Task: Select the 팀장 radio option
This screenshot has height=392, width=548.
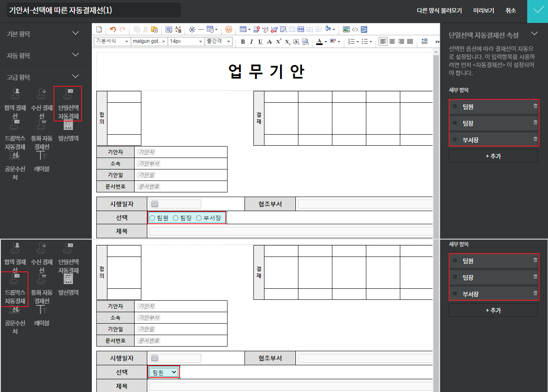Action: [175, 218]
